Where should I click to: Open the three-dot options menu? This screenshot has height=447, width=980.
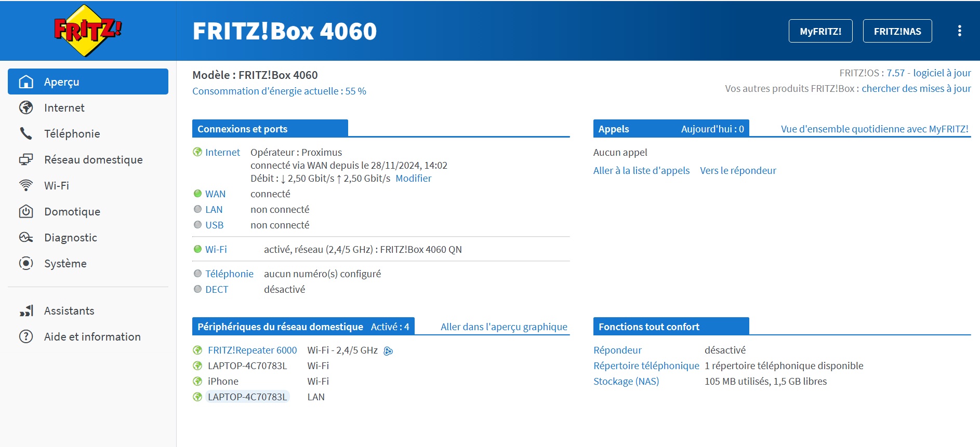point(959,31)
